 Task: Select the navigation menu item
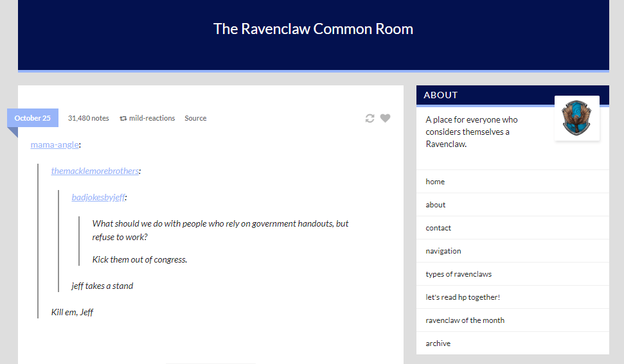[x=513, y=251]
